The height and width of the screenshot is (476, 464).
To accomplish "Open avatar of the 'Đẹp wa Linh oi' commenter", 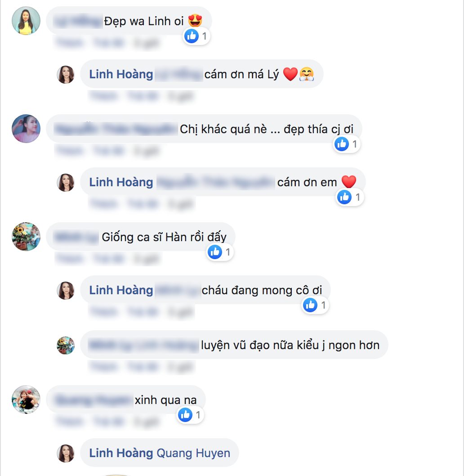I will click(26, 21).
